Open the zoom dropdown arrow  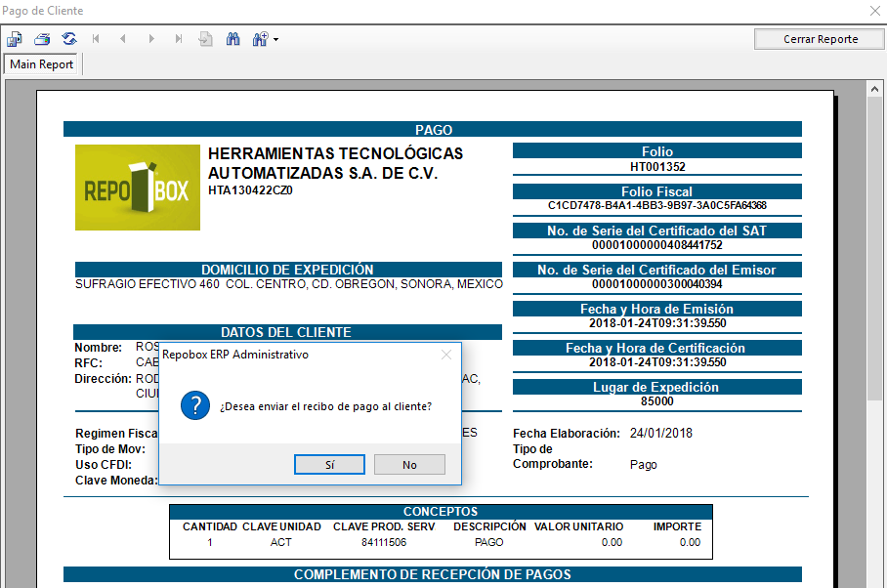(x=276, y=40)
